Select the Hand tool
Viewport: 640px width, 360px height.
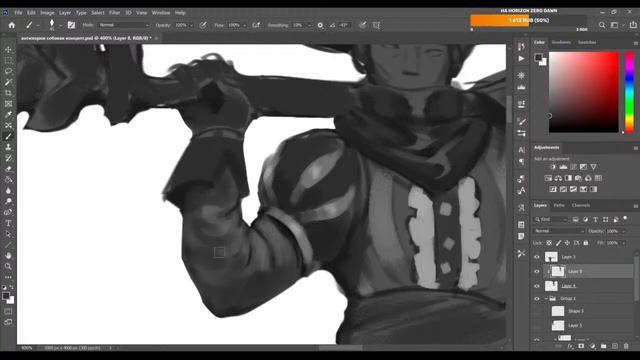click(x=8, y=256)
